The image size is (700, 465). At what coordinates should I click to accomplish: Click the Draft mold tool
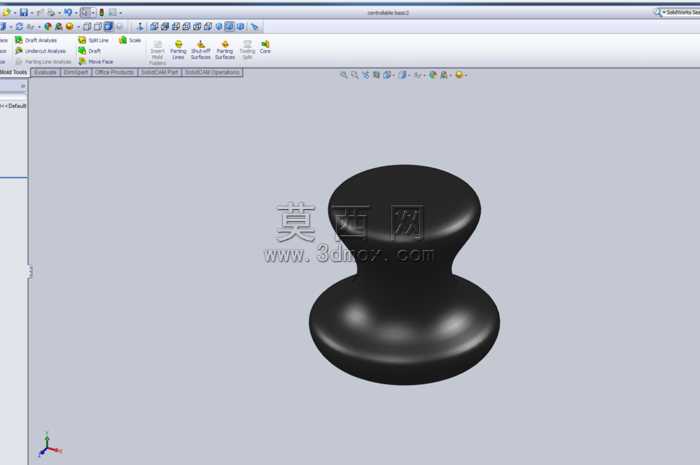[89, 51]
